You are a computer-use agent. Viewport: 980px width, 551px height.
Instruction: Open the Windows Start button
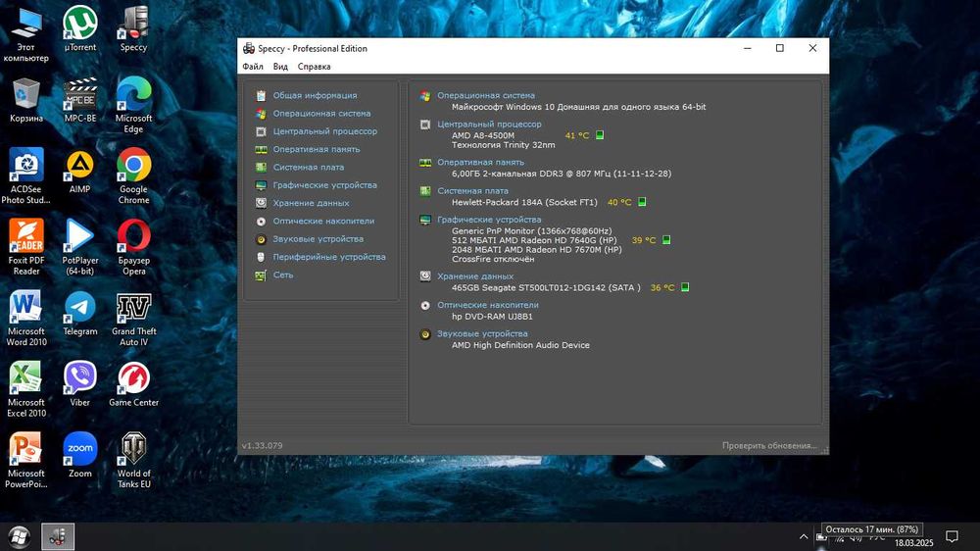pos(19,536)
